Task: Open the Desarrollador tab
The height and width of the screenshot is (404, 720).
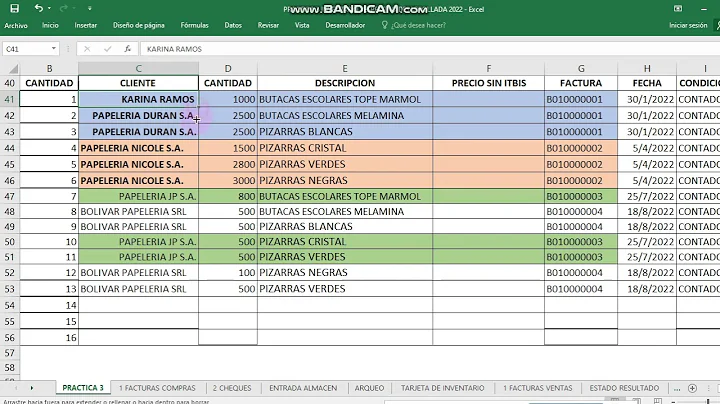Action: pyautogui.click(x=345, y=25)
